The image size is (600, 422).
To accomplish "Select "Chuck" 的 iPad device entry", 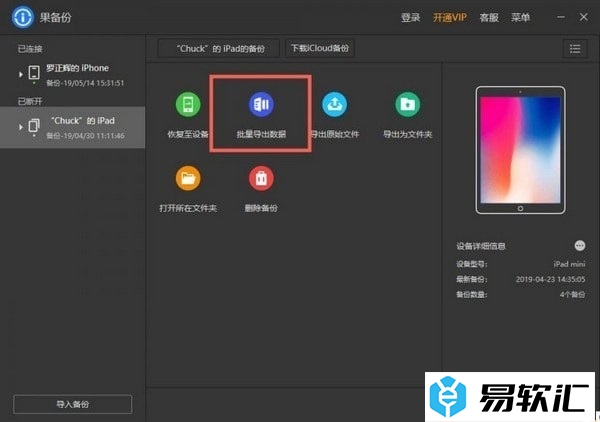I will 73,127.
